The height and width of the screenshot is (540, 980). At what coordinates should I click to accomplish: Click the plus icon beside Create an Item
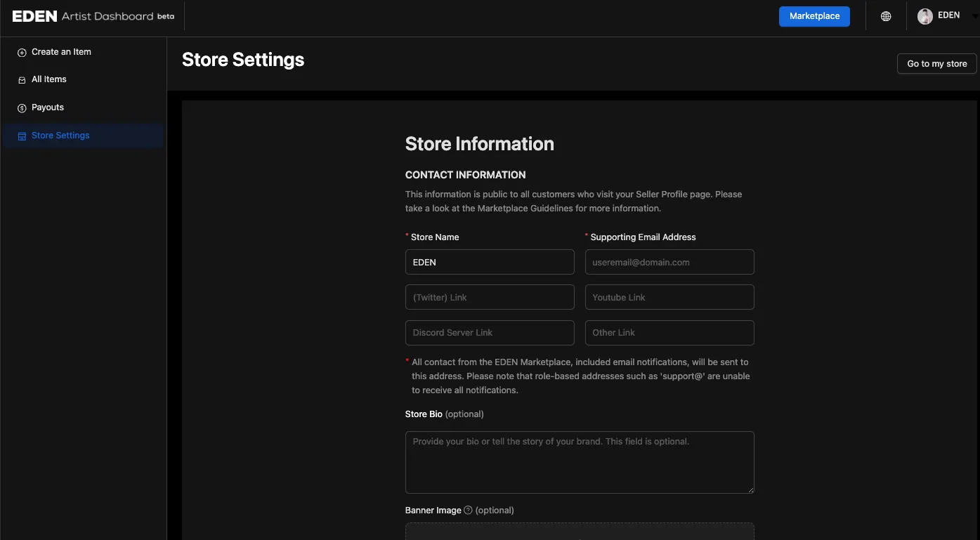(x=22, y=53)
